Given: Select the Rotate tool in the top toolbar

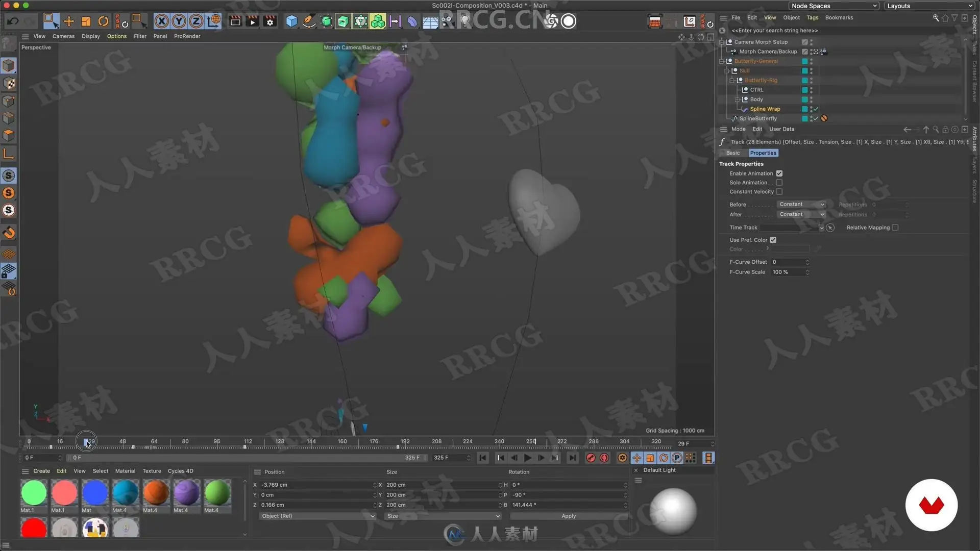Looking at the screenshot, I should pyautogui.click(x=103, y=21).
